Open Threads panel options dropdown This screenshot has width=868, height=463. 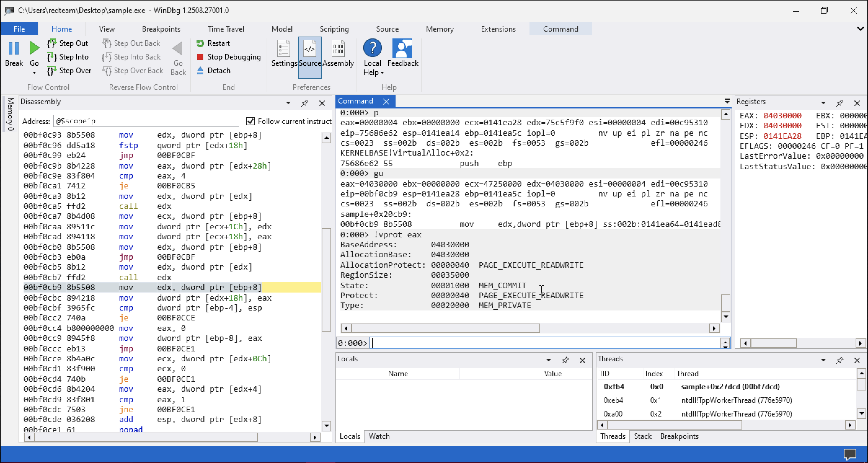[823, 360]
